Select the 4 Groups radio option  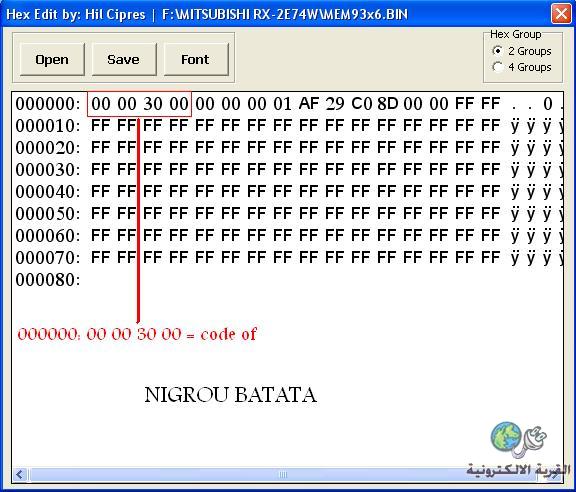tap(497, 67)
